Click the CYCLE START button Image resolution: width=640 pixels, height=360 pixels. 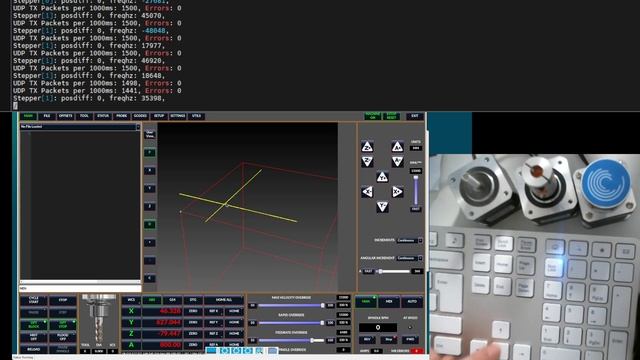[33, 301]
